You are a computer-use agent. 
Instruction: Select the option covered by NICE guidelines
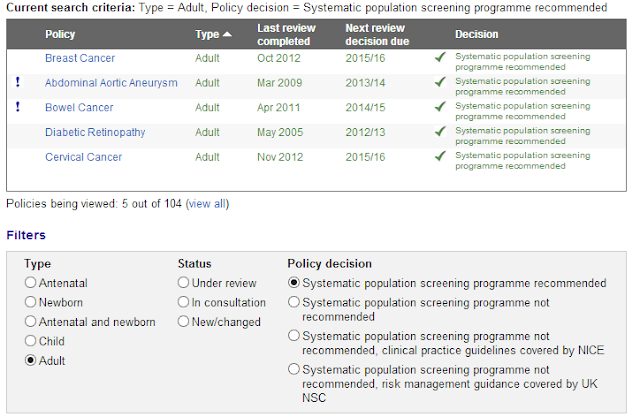pyautogui.click(x=293, y=336)
